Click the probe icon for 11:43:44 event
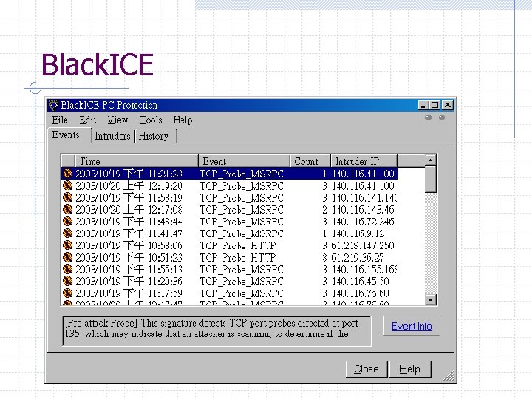The image size is (532, 399). 67,221
